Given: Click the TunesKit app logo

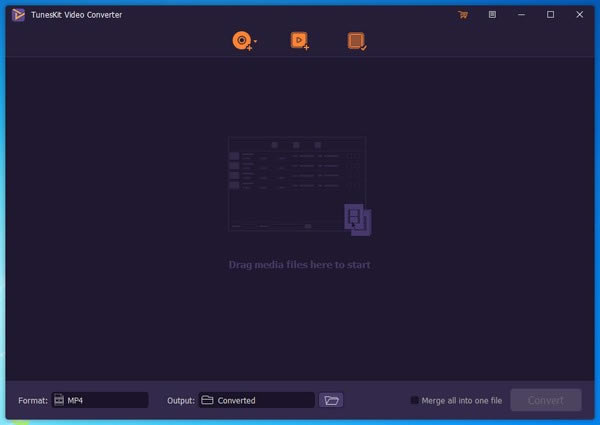Looking at the screenshot, I should pyautogui.click(x=18, y=15).
